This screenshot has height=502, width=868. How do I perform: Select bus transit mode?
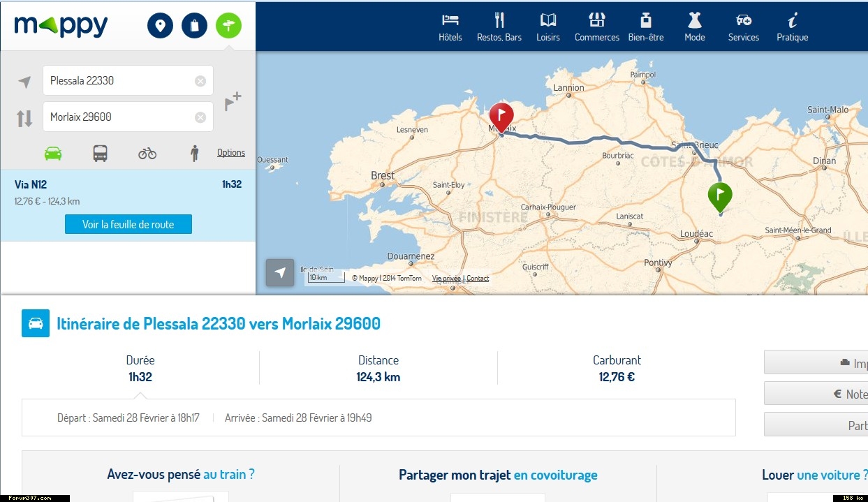[x=100, y=154]
